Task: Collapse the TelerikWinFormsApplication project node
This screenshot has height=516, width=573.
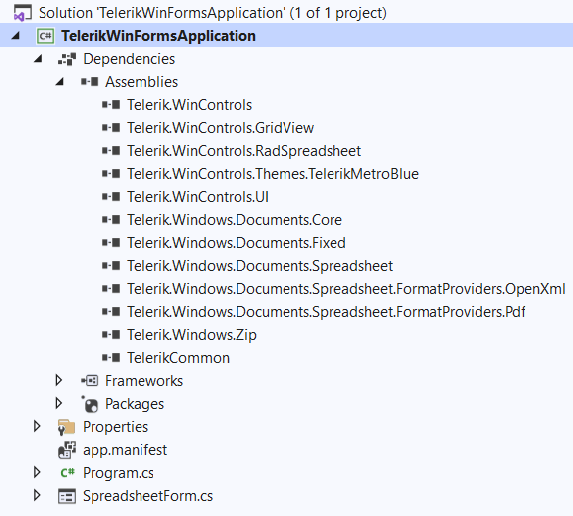Action: [16, 36]
